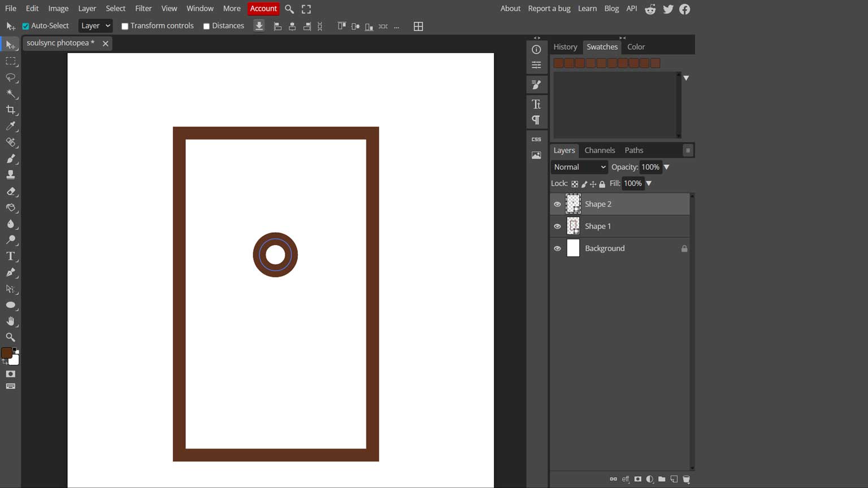Select the Shape 2 layer thumbnail
The height and width of the screenshot is (488, 868).
(x=573, y=204)
